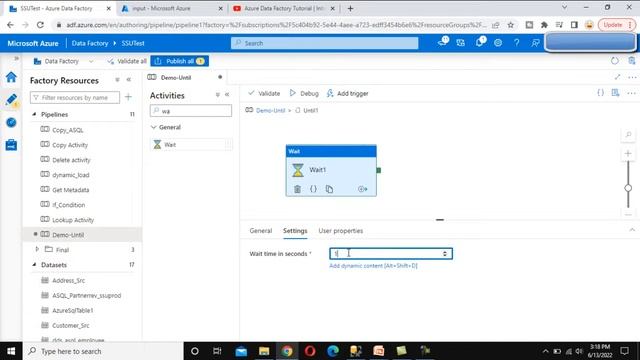This screenshot has height=360, width=640.
Task: Open pipeline code view braces icon
Action: (x=600, y=93)
